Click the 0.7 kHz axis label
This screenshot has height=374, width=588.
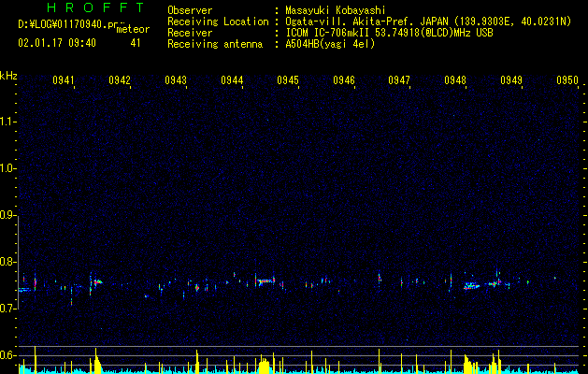click(x=7, y=309)
